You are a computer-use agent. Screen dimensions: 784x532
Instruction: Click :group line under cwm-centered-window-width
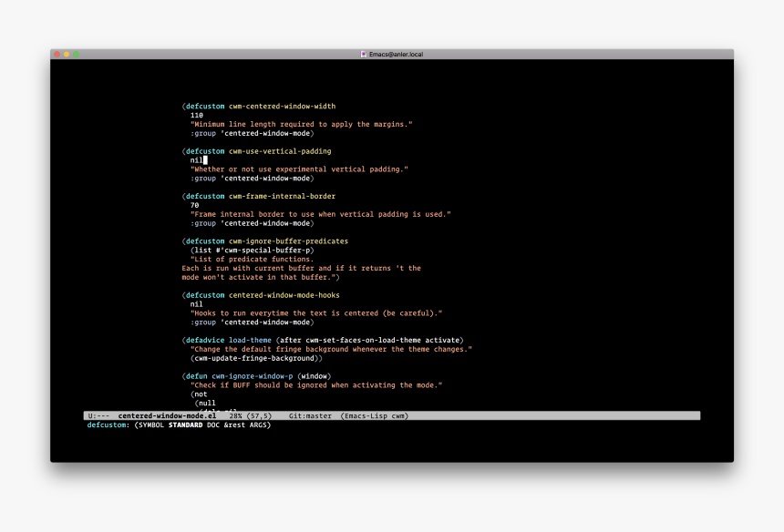[252, 133]
